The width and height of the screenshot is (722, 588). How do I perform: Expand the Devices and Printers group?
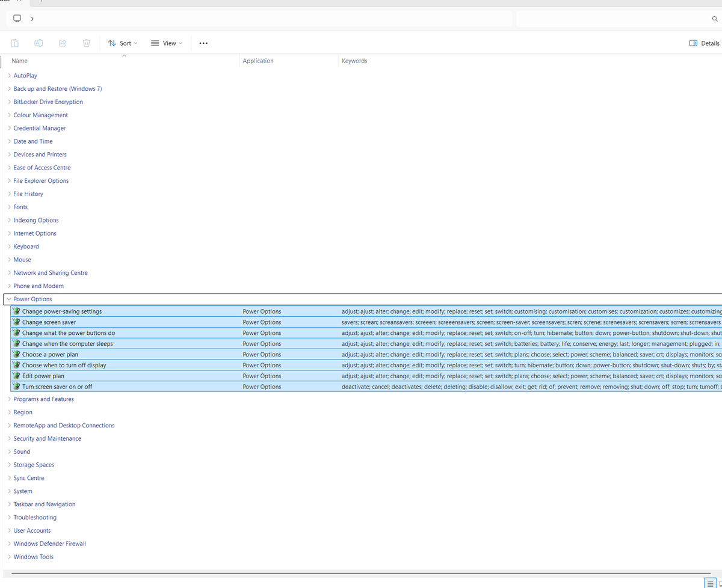coord(9,155)
